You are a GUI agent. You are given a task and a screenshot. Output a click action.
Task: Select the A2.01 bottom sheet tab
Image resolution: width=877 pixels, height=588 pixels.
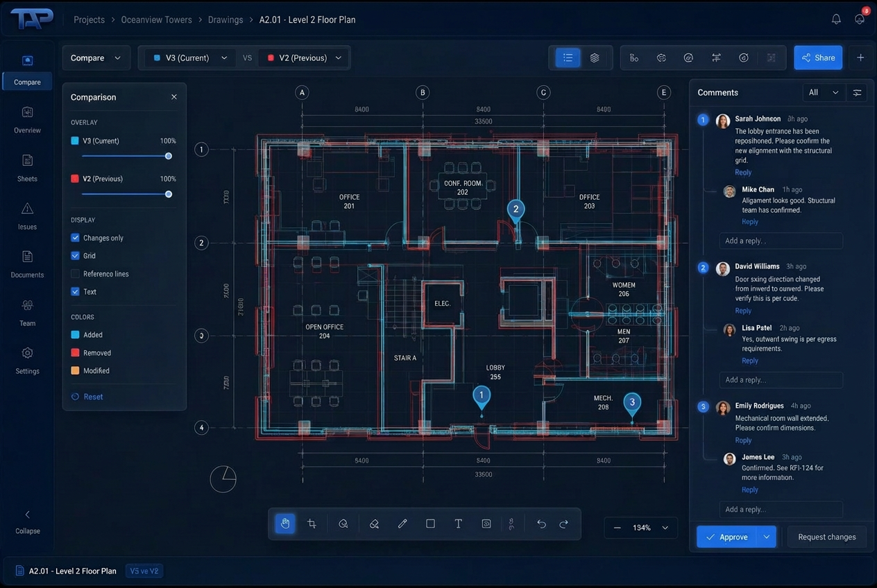[x=66, y=571]
